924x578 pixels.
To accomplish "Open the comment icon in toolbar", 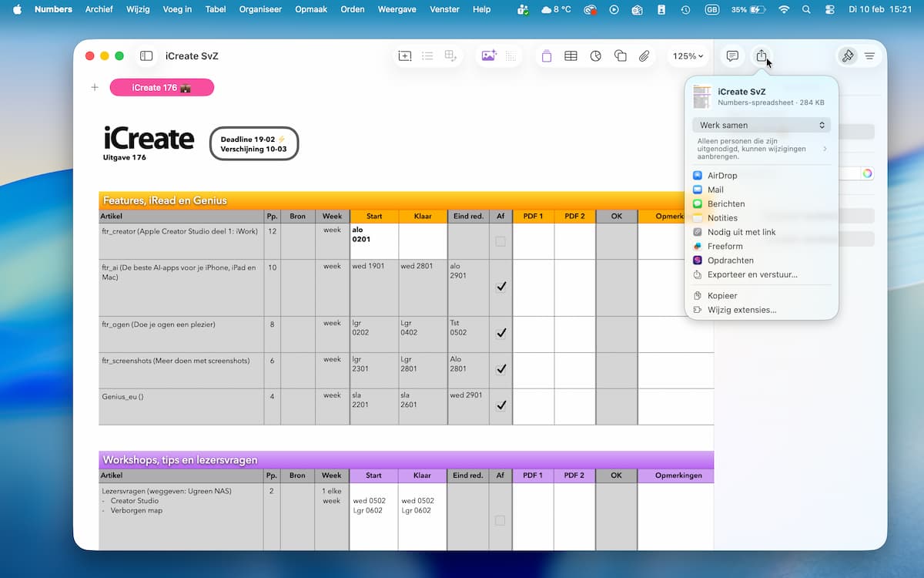I will [732, 56].
